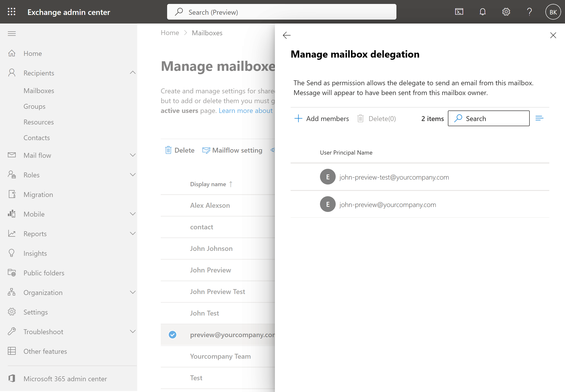565x392 pixels.
Task: Click the Mailboxes breadcrumb
Action: [207, 33]
